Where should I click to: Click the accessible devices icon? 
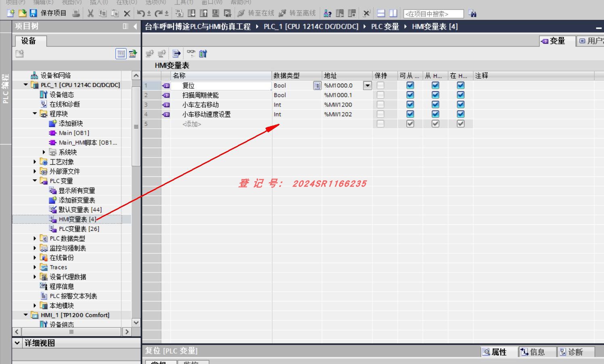pyautogui.click(x=328, y=13)
